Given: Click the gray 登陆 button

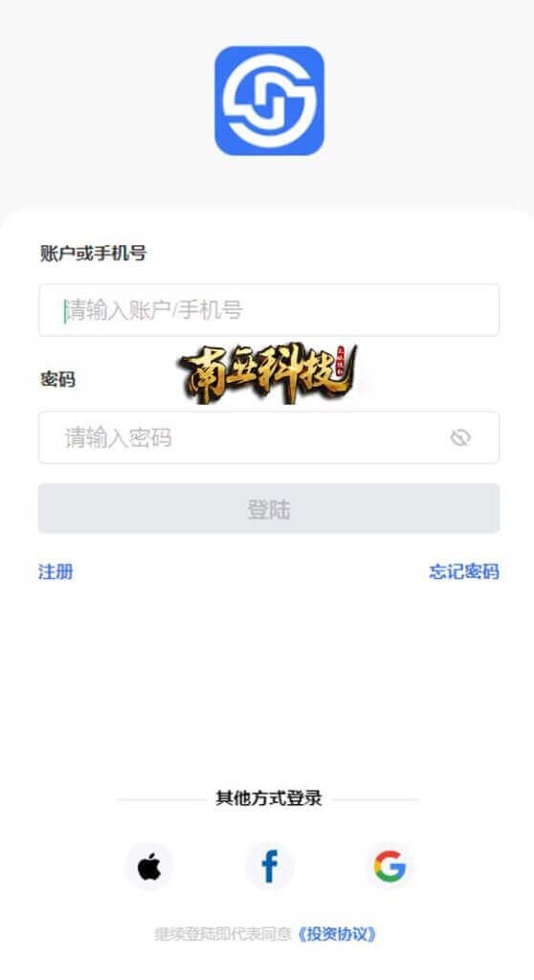Looking at the screenshot, I should (269, 508).
